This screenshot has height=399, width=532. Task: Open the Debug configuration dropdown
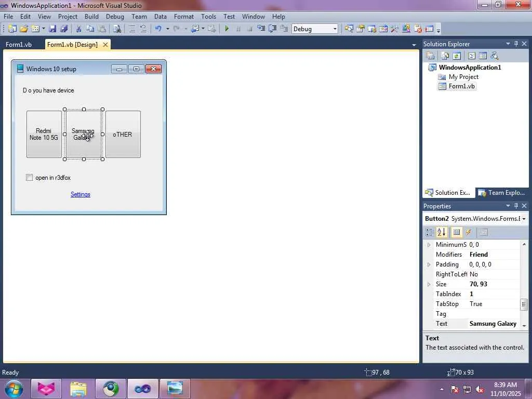[335, 29]
